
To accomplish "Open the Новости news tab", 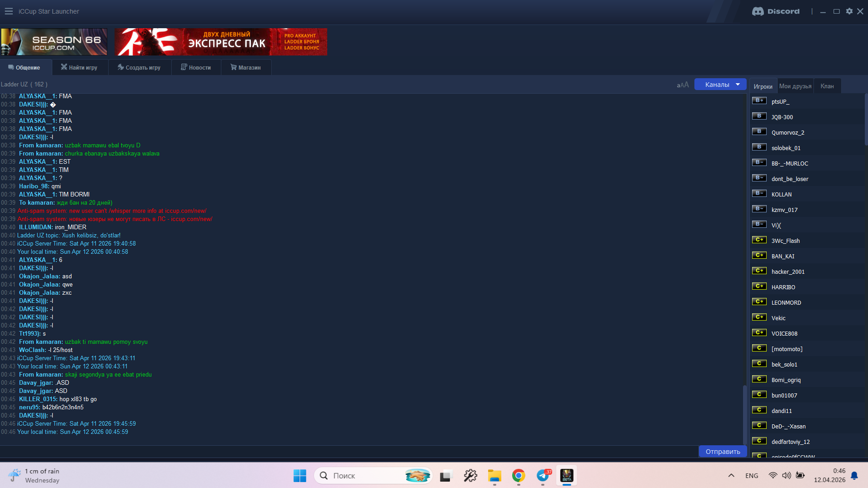I will (x=196, y=67).
